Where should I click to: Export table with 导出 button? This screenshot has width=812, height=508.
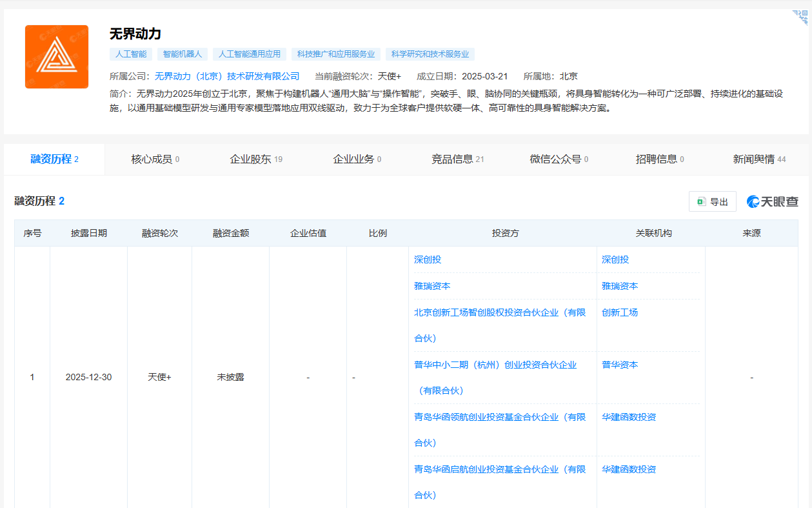pos(713,202)
